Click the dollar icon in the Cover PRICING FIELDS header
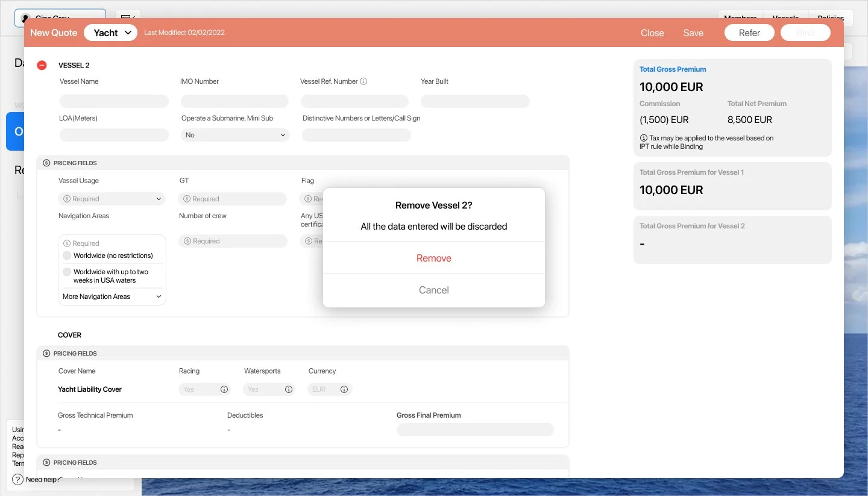Image resolution: width=868 pixels, height=496 pixels. pos(46,353)
